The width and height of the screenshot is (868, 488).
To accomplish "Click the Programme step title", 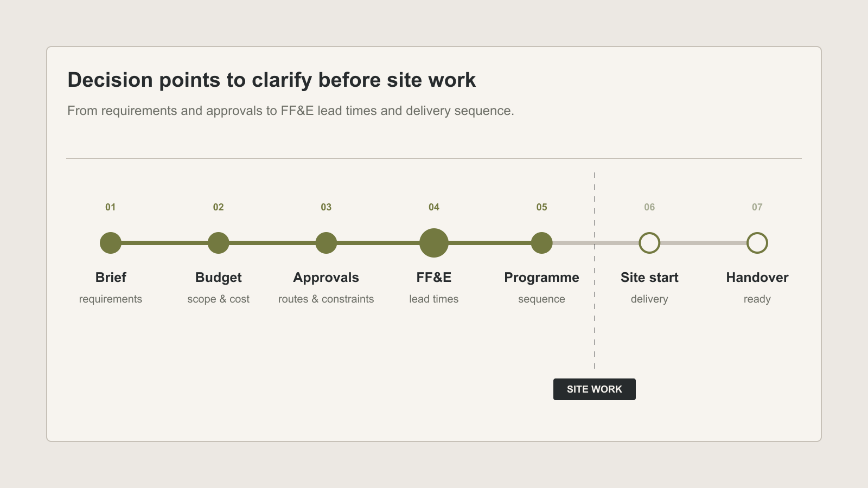I will click(541, 278).
